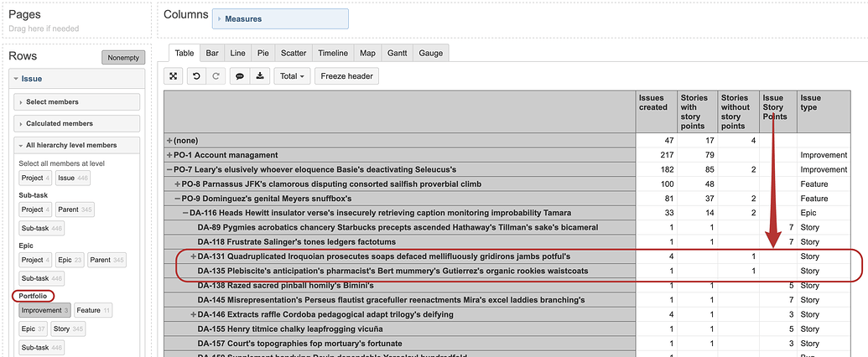Switch to the Pie chart tab

tap(265, 53)
